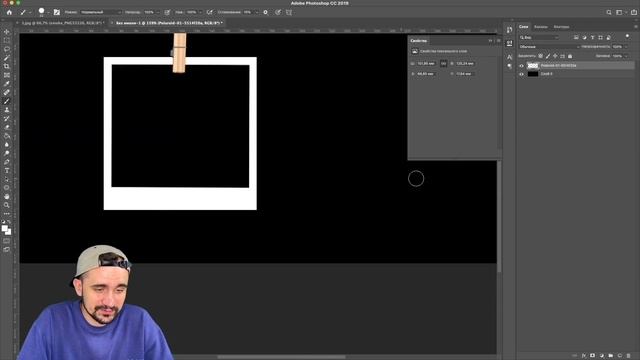Expand the layer Opacity dropdown arrow
Viewport: 640px width, 360px height.
626,47
